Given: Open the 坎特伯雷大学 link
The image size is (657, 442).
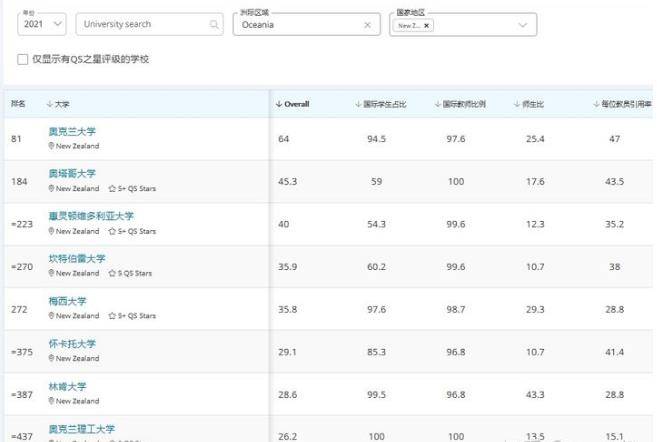Looking at the screenshot, I should pos(77,259).
